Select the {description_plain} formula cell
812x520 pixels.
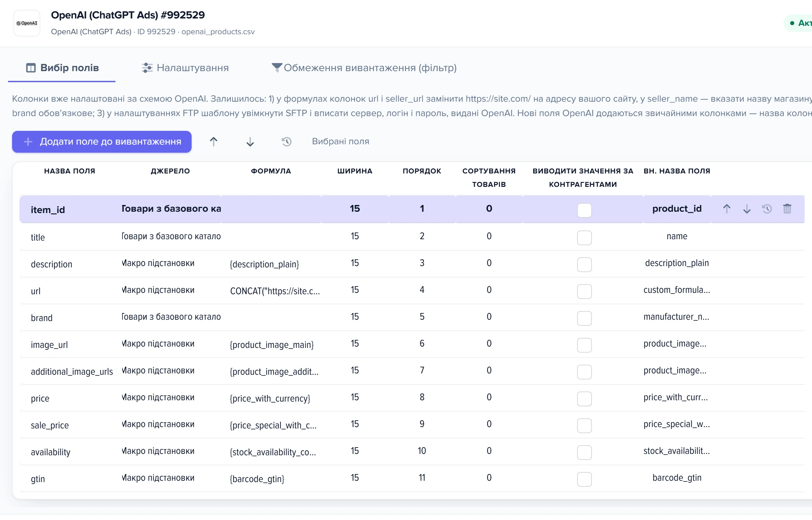tap(264, 264)
